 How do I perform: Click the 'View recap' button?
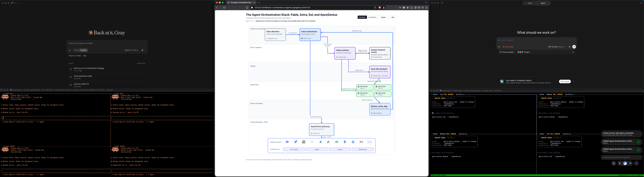pyautogui.click(x=565, y=82)
